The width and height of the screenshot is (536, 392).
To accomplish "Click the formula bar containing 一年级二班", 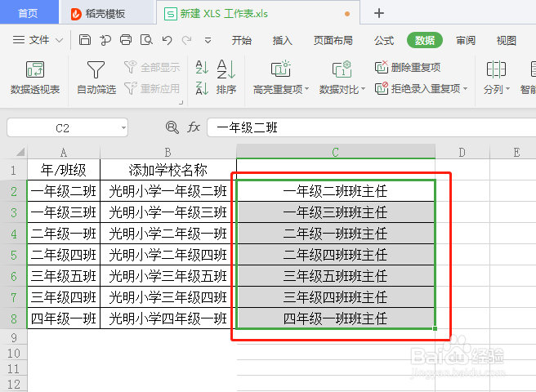I will tap(371, 127).
